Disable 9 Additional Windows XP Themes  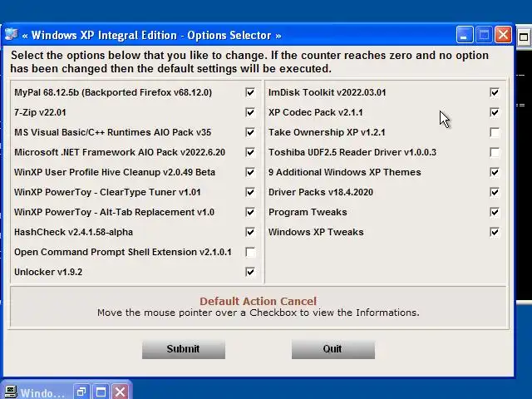[x=495, y=172]
